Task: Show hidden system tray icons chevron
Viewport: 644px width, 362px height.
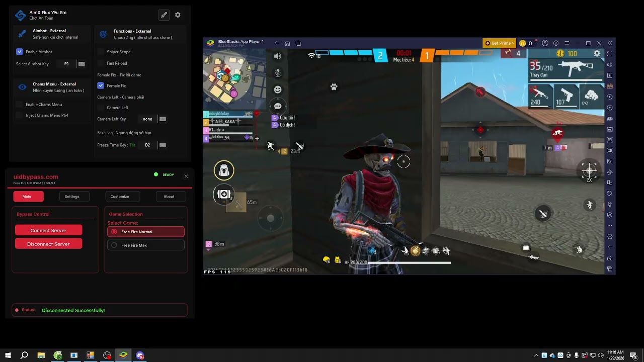Action: [536, 355]
